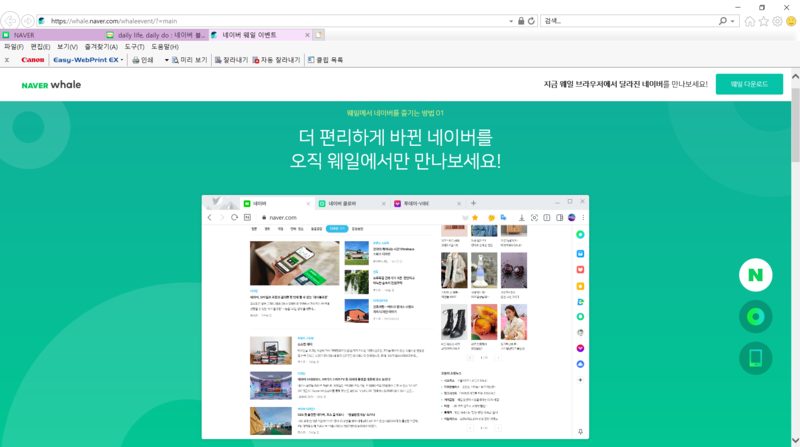
Task: Open the search provider dropdown arrow
Action: pos(733,21)
